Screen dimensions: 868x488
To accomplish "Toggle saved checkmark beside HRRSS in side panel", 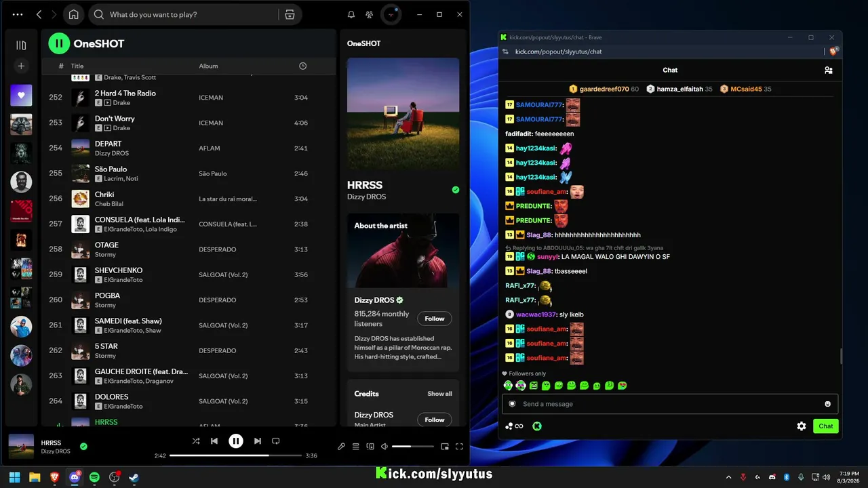I will [456, 190].
